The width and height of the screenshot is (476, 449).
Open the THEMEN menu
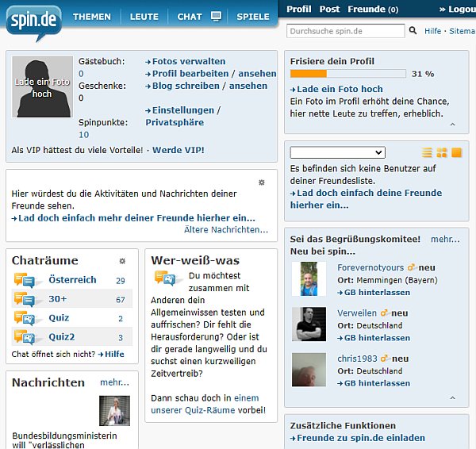(x=92, y=16)
